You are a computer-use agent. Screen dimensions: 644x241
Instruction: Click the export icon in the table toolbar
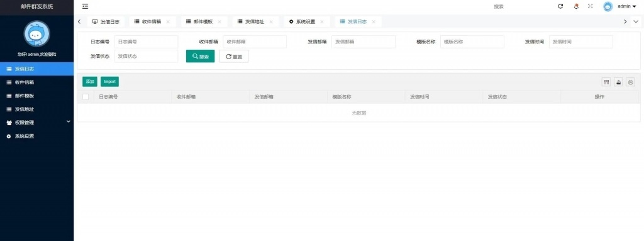[618, 82]
